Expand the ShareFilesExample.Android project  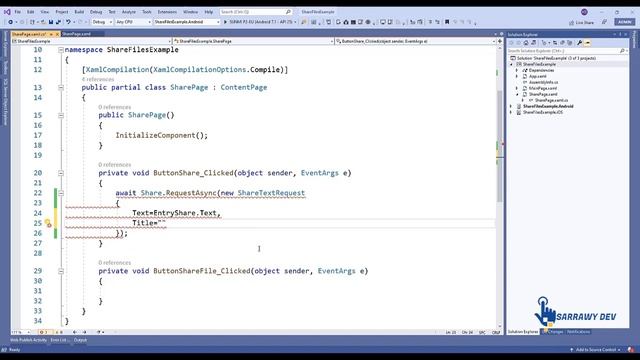[511, 106]
